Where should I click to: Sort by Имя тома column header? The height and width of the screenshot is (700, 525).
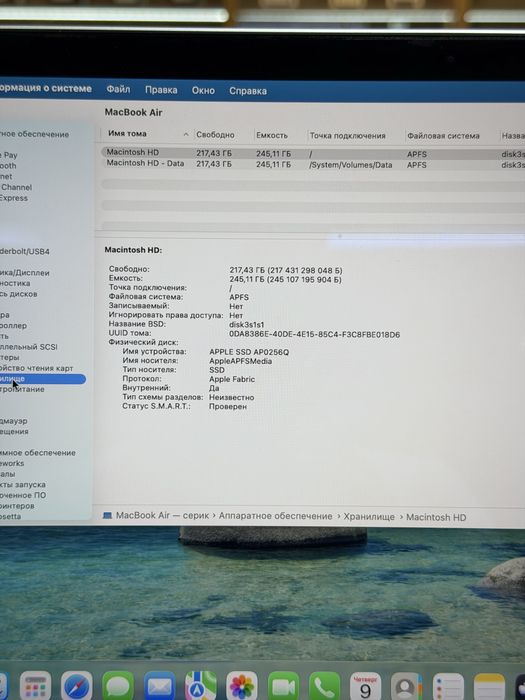[x=127, y=133]
